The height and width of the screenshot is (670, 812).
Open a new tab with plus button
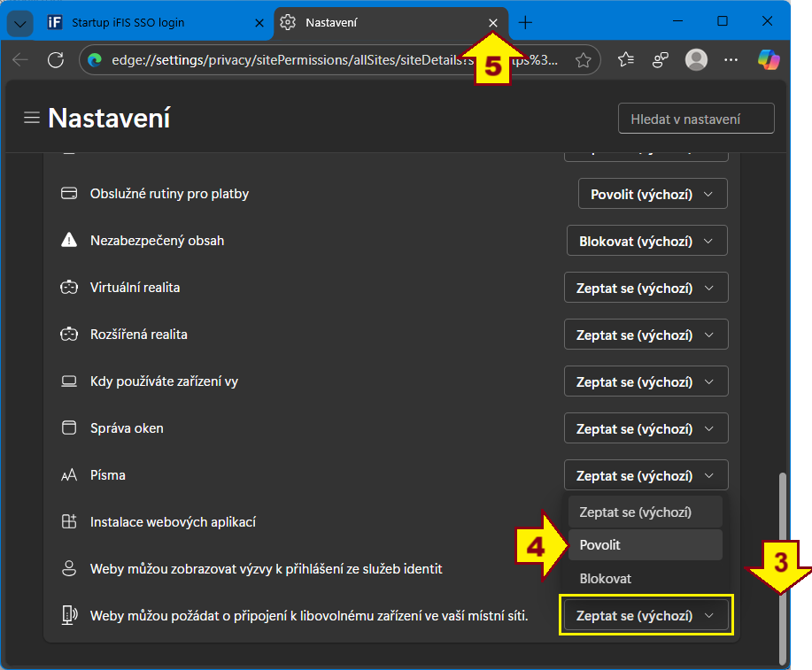(x=525, y=23)
